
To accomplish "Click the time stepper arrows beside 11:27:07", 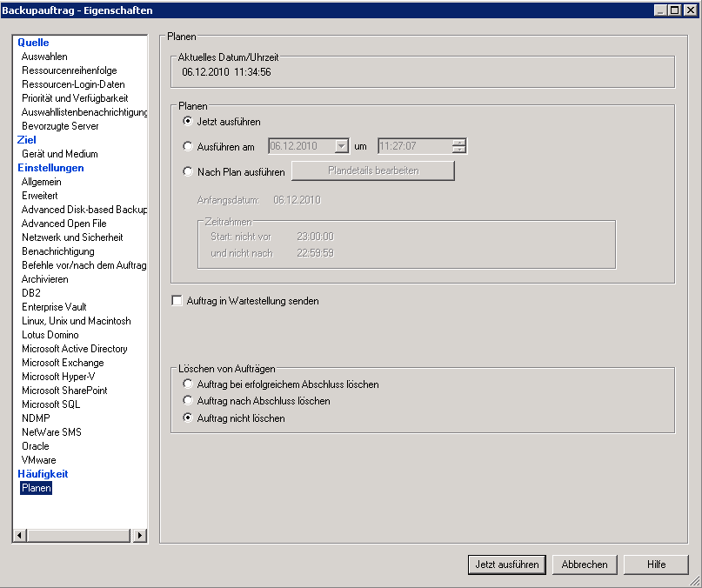I will (x=459, y=146).
